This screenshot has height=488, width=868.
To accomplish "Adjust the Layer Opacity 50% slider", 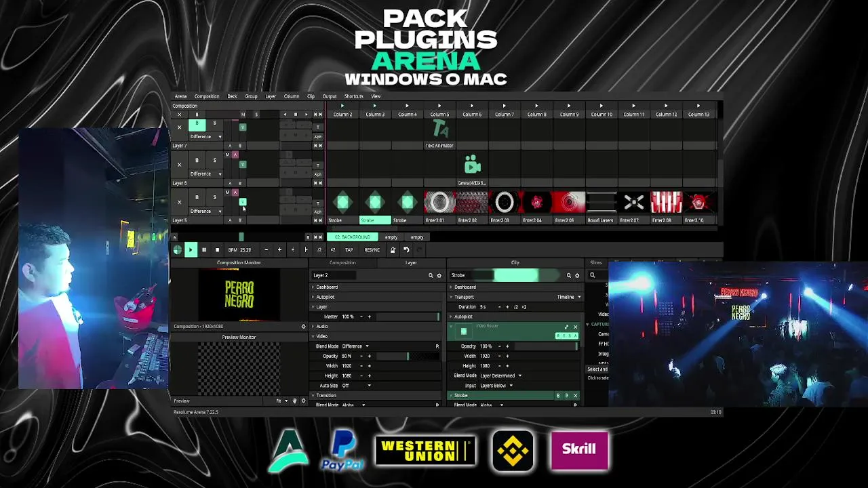I will (x=408, y=356).
